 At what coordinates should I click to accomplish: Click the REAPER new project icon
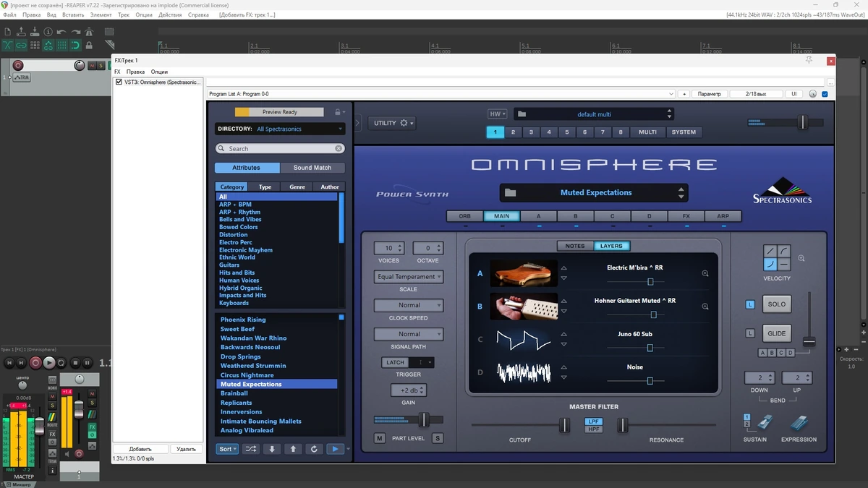coord(7,32)
